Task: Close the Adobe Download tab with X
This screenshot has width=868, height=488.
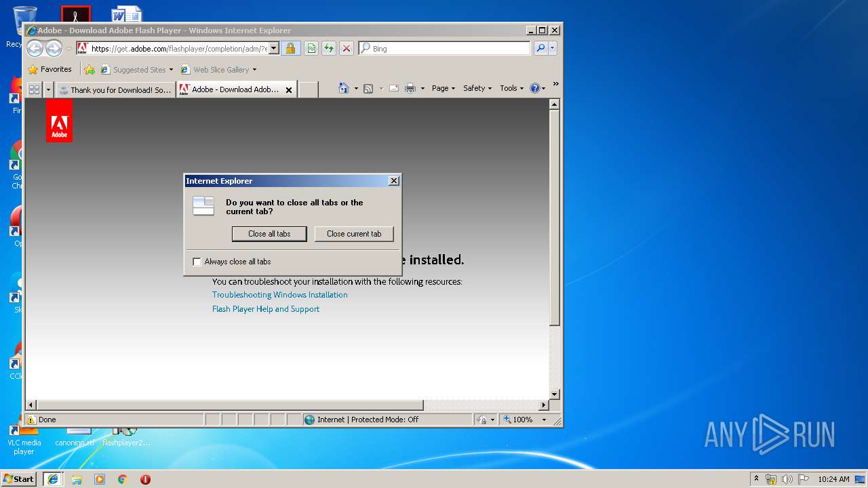Action: click(289, 89)
